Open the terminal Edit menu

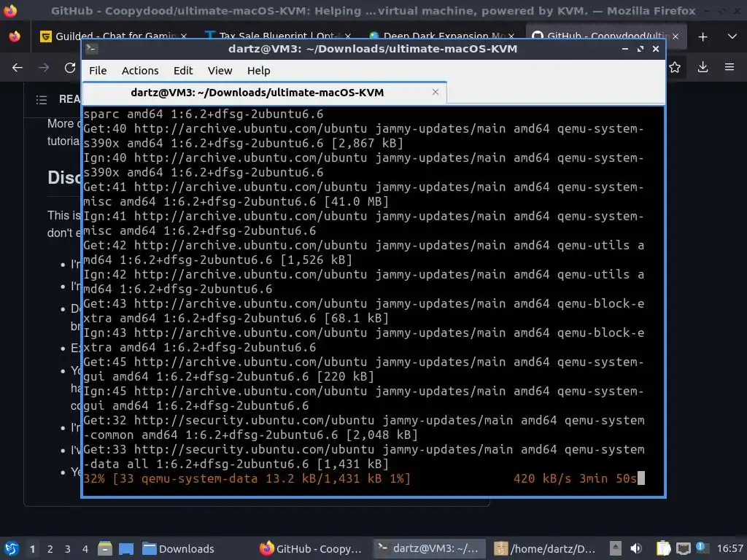coord(183,71)
